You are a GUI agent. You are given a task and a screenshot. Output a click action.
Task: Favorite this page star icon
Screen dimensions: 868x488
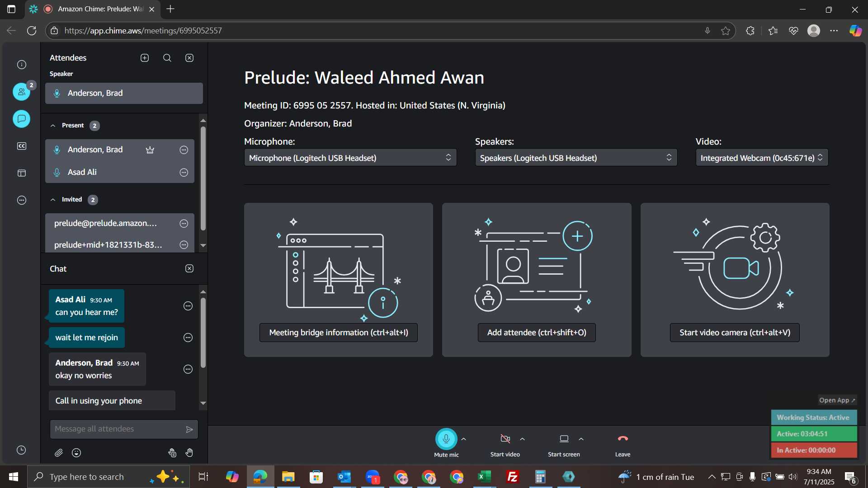(x=726, y=31)
